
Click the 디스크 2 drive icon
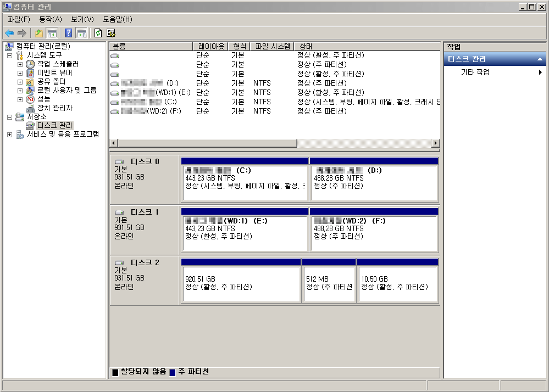click(x=119, y=263)
